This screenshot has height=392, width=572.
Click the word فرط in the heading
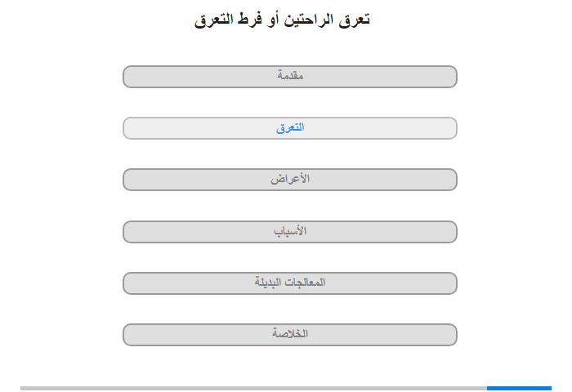[250, 20]
